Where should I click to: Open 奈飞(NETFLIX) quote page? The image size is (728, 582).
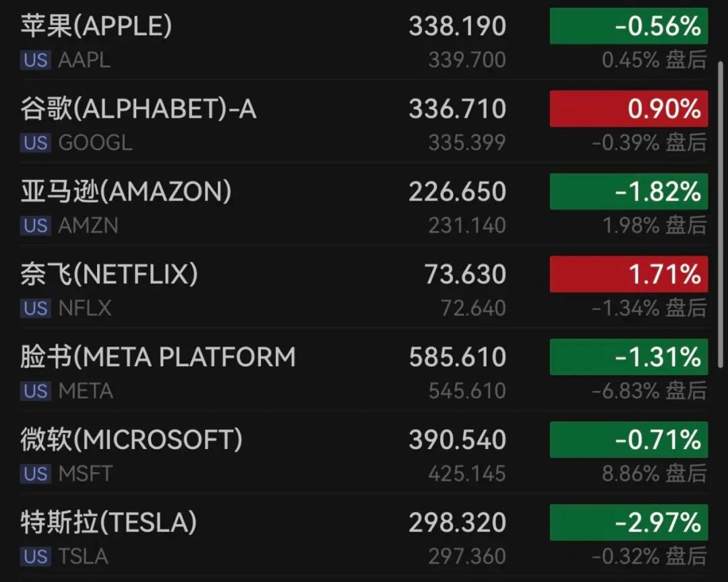click(109, 274)
